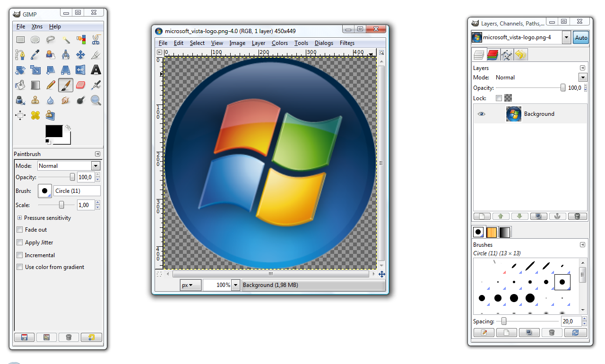The image size is (605, 364).
Task: Open the zoom percentage dropdown
Action: click(235, 285)
